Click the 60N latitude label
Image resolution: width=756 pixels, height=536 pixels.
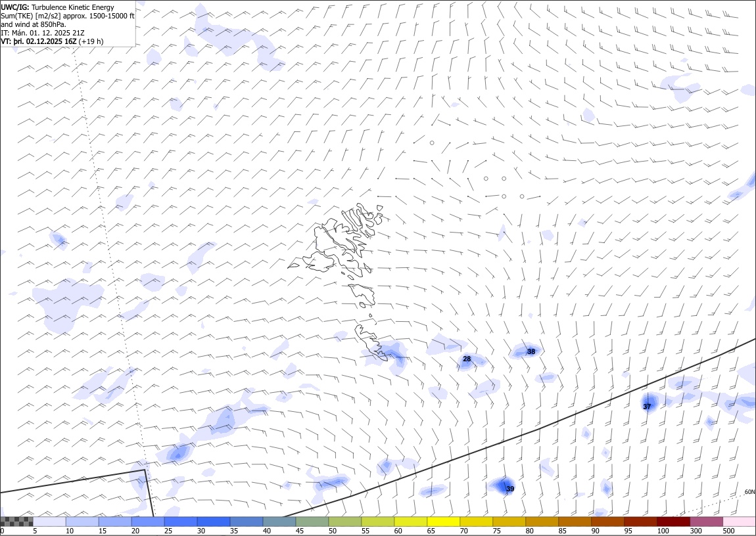click(x=749, y=492)
